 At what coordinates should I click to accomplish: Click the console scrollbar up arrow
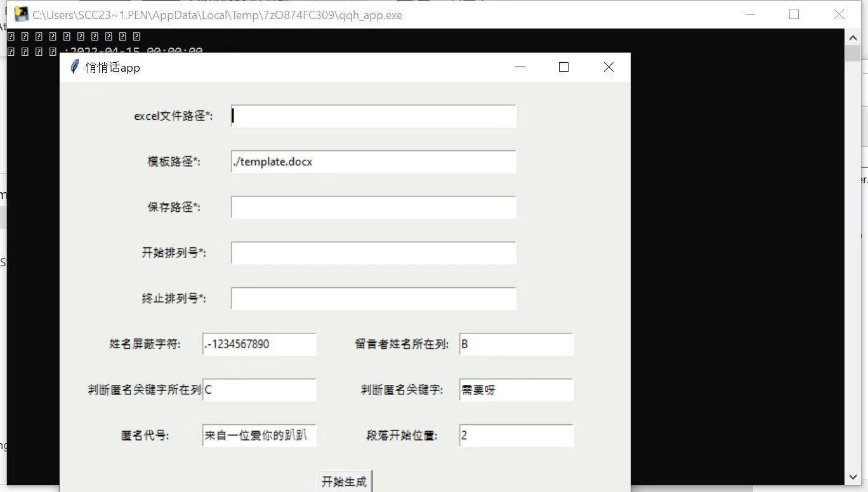[853, 37]
